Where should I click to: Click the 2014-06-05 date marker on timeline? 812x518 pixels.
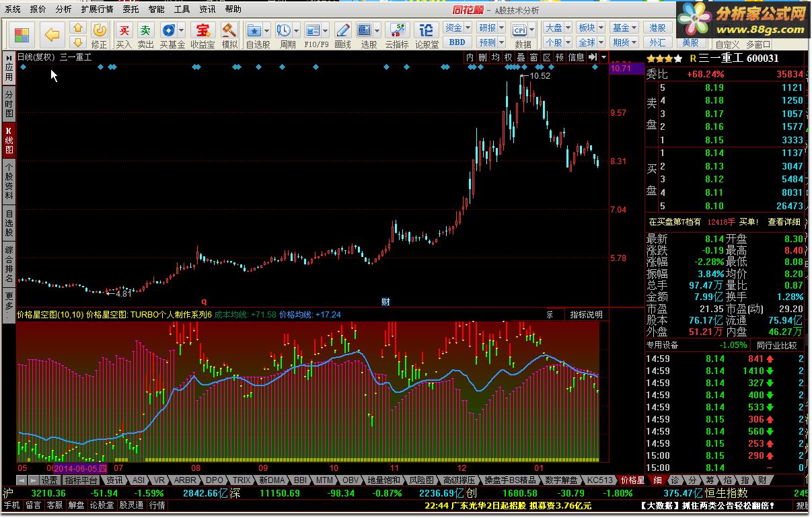pyautogui.click(x=80, y=468)
